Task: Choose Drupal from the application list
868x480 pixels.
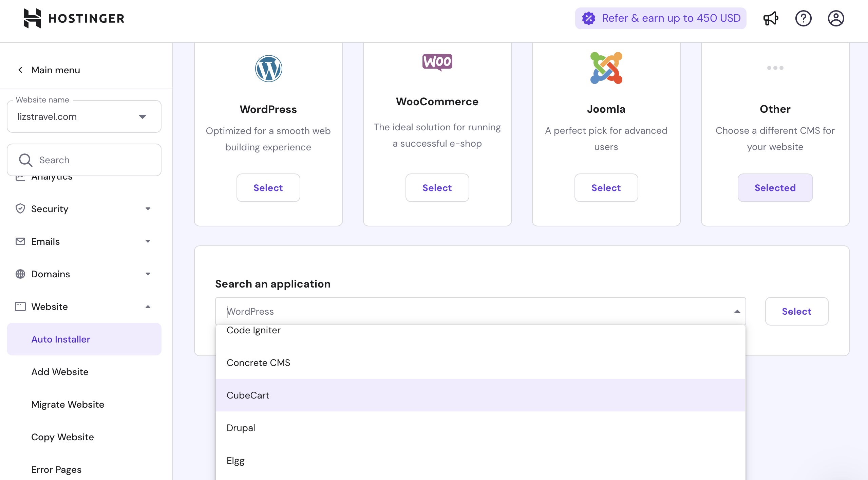Action: click(x=241, y=428)
